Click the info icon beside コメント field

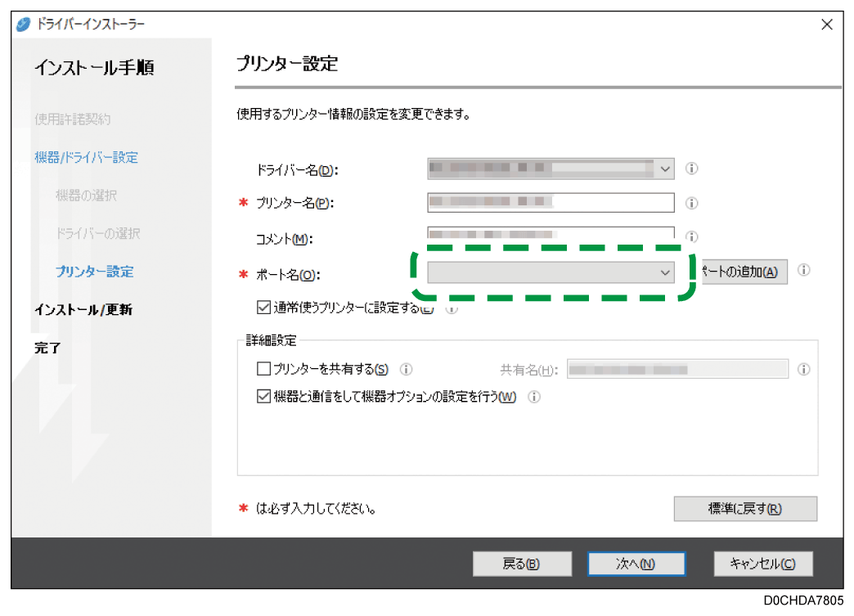pyautogui.click(x=692, y=237)
